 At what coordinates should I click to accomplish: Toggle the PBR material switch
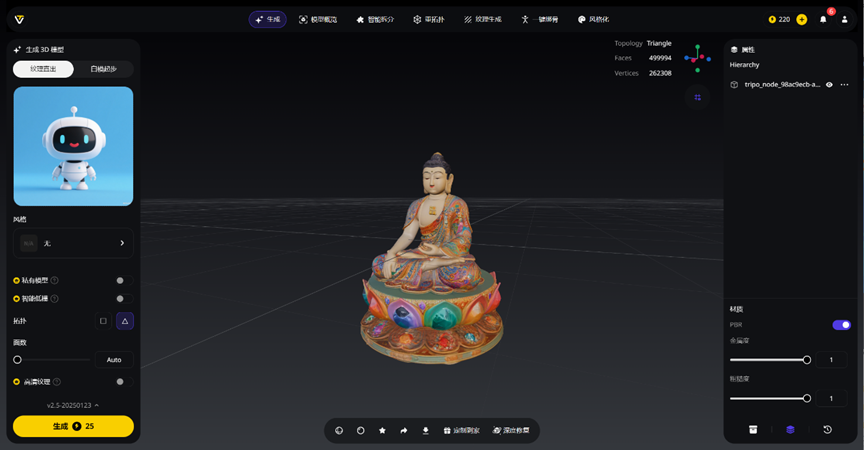841,325
